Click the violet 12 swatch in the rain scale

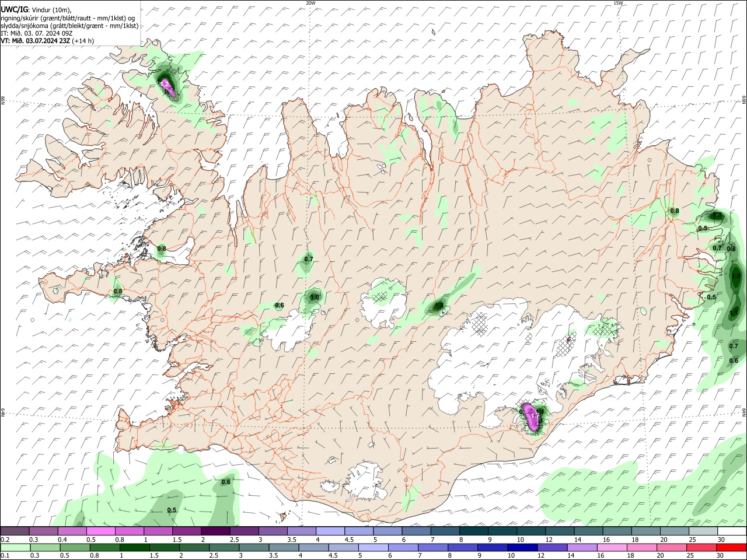click(x=552, y=547)
